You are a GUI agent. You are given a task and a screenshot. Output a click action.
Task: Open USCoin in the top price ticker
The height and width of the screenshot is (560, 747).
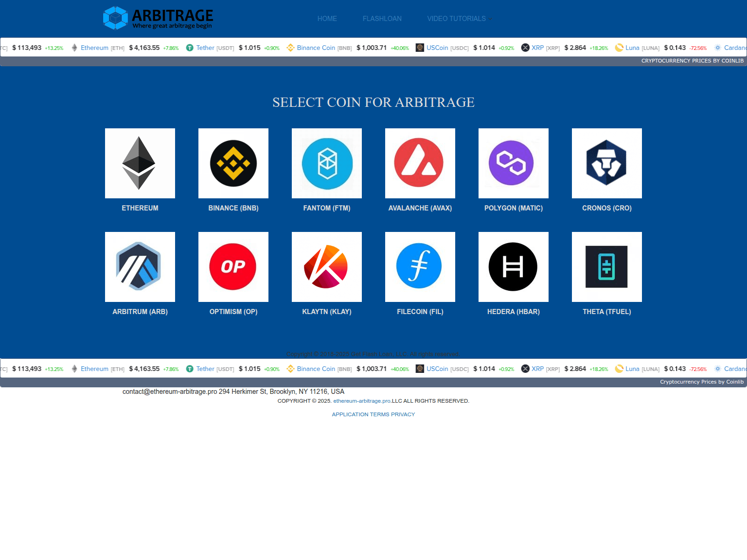437,48
